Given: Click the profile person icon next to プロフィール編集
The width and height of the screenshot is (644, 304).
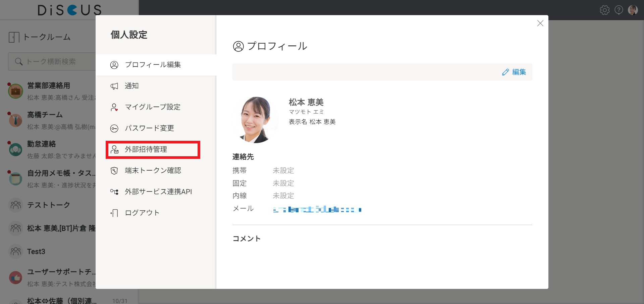Looking at the screenshot, I should pyautogui.click(x=114, y=65).
